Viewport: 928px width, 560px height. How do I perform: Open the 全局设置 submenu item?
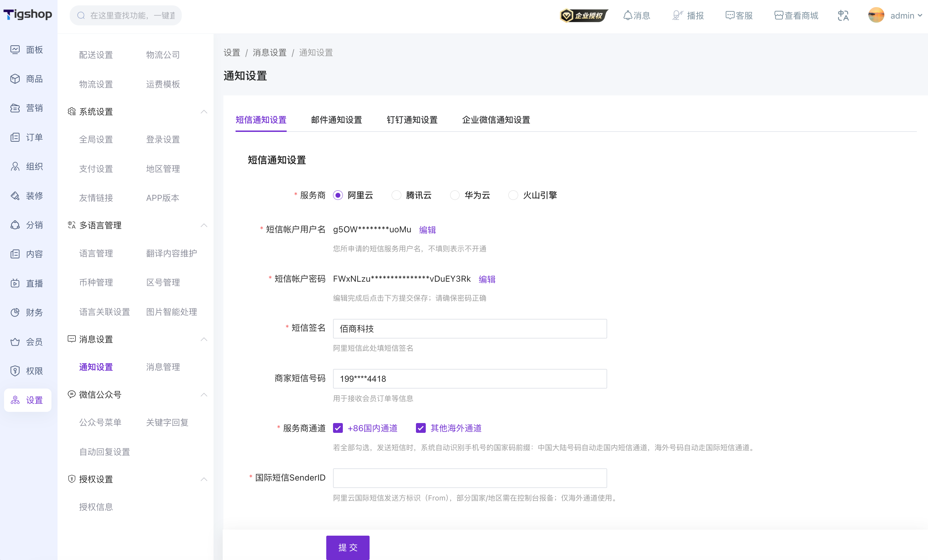click(x=96, y=140)
